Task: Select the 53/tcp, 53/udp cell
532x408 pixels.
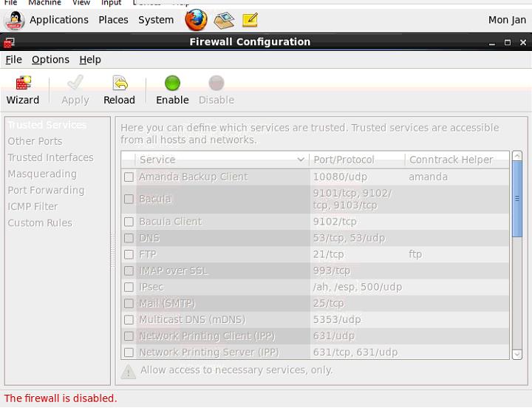Action: point(349,238)
